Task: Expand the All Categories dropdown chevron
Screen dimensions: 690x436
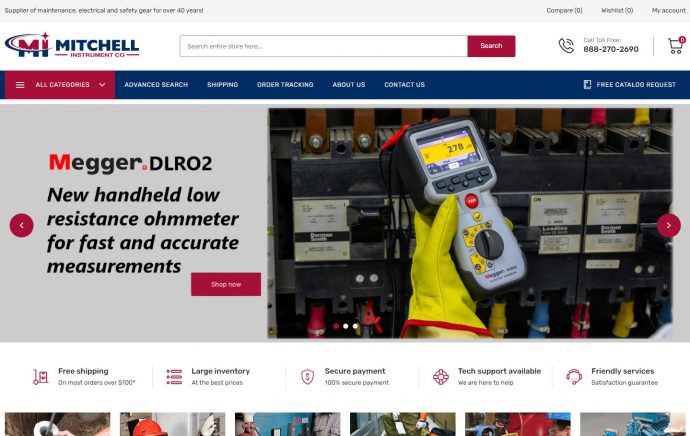Action: 102,84
